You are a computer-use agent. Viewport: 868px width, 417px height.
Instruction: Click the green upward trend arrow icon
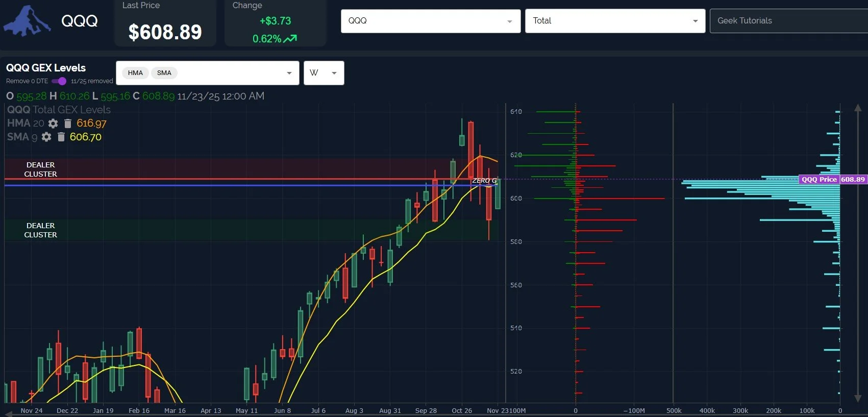pyautogui.click(x=290, y=39)
